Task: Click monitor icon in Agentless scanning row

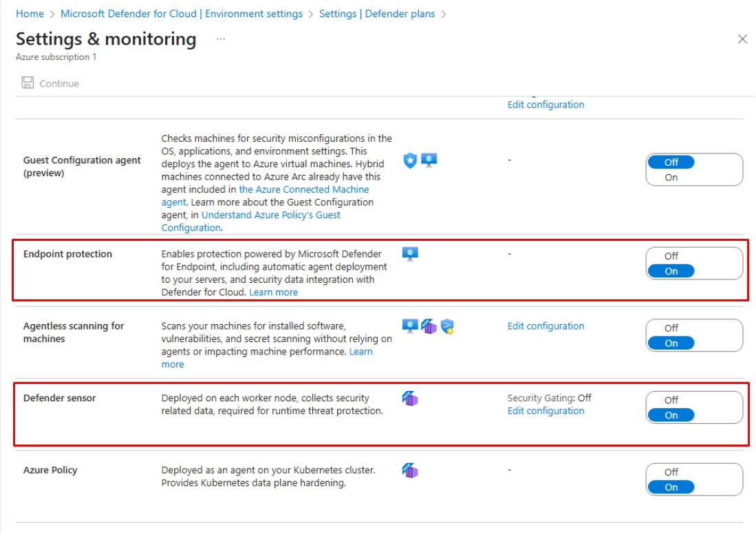Action: point(410,326)
